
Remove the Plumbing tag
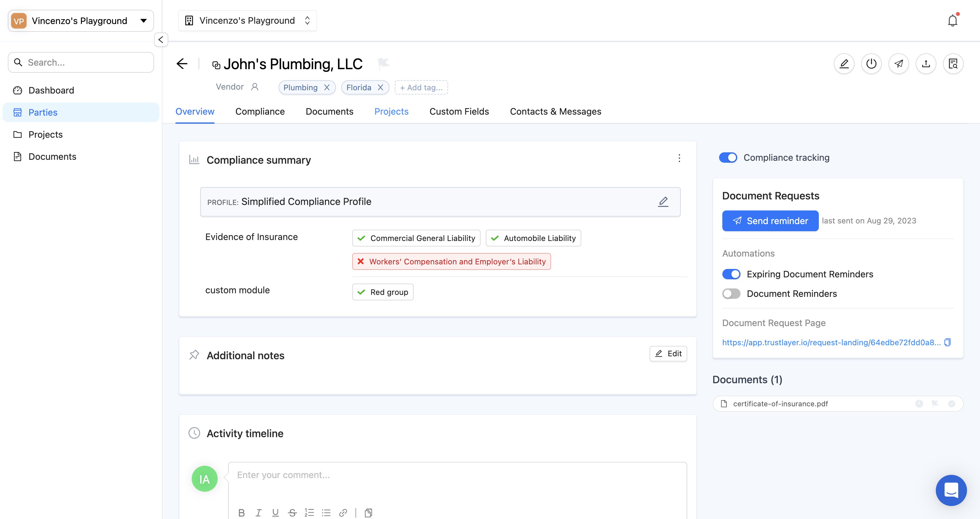[x=327, y=87]
